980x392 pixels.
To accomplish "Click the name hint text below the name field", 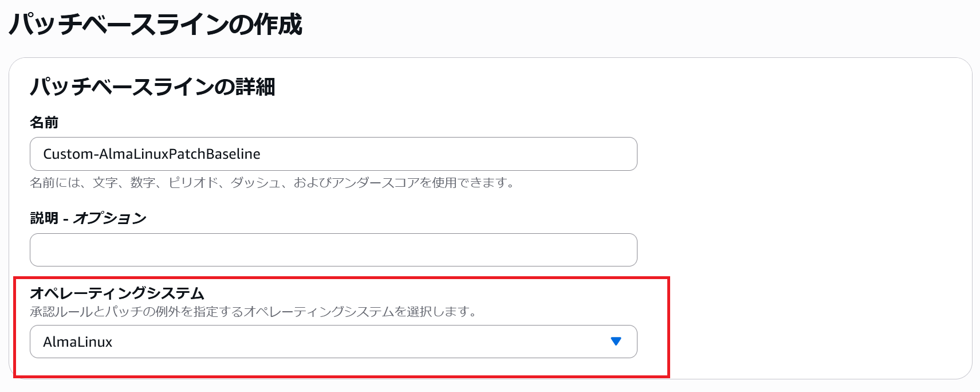I will (272, 183).
